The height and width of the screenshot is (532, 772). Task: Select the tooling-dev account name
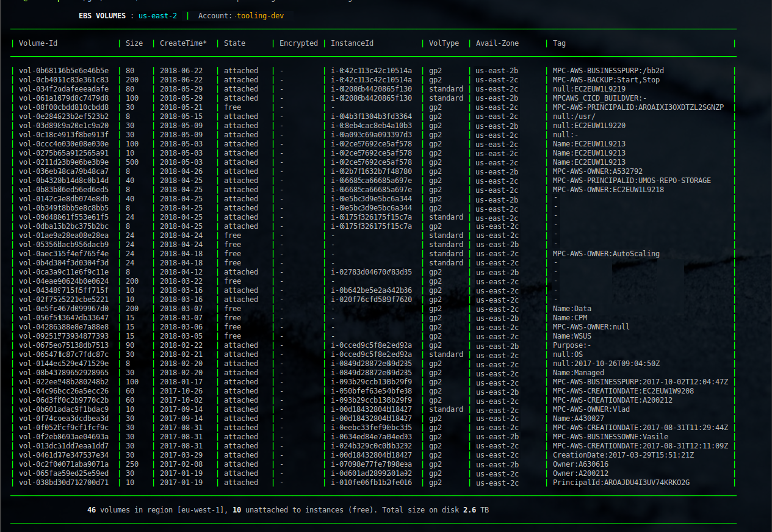coord(261,16)
